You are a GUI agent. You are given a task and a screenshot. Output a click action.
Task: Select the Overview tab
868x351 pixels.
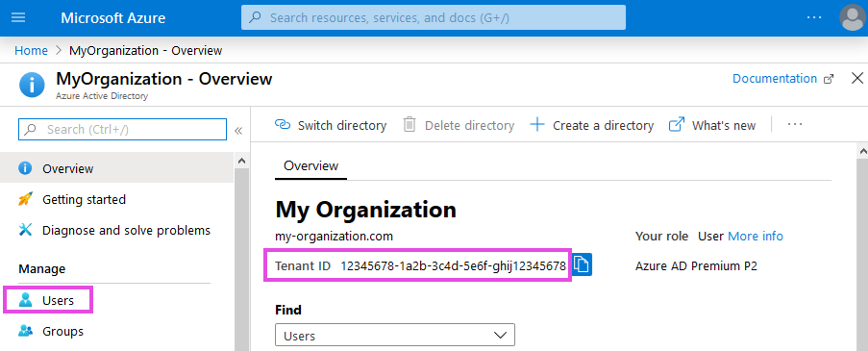pos(310,166)
